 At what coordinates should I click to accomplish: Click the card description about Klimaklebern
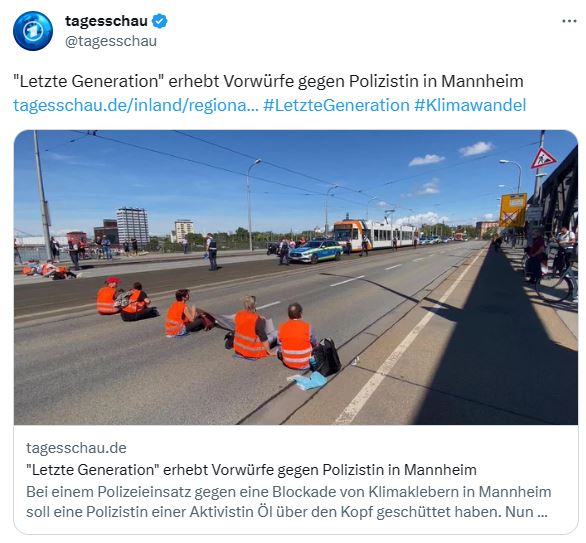tap(289, 502)
